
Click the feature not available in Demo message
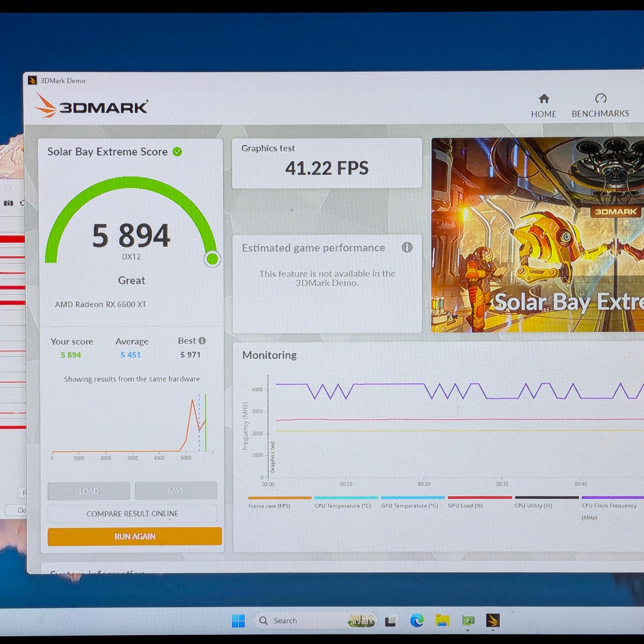point(327,278)
